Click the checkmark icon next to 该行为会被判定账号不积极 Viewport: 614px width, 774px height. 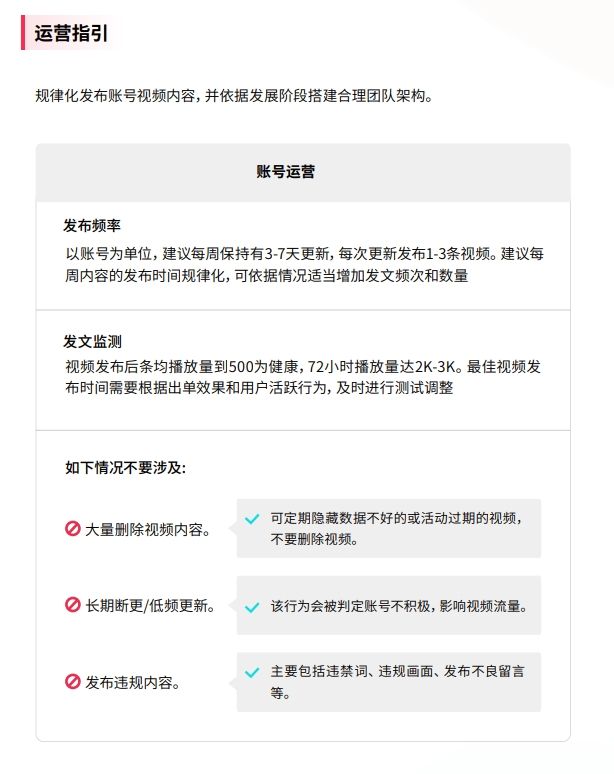(x=252, y=606)
